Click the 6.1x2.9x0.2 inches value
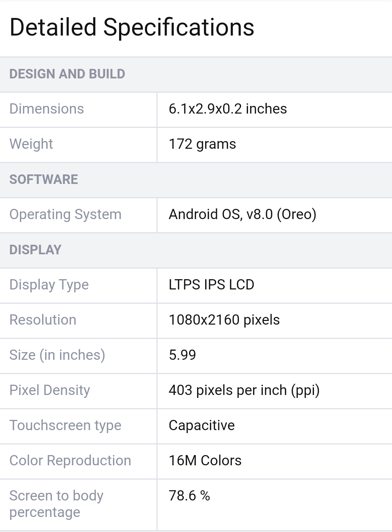 coord(228,109)
